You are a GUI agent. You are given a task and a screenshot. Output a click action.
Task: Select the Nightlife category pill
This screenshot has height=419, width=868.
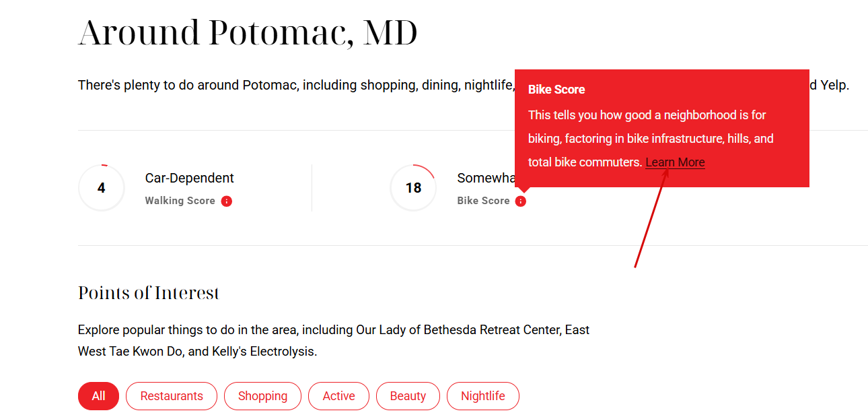(482, 396)
